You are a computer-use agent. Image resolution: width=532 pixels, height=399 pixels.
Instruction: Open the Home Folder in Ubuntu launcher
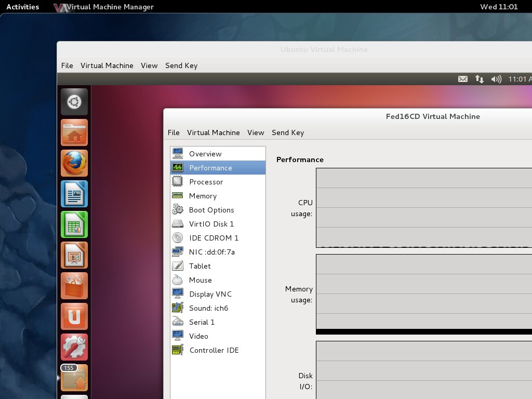[x=74, y=132]
